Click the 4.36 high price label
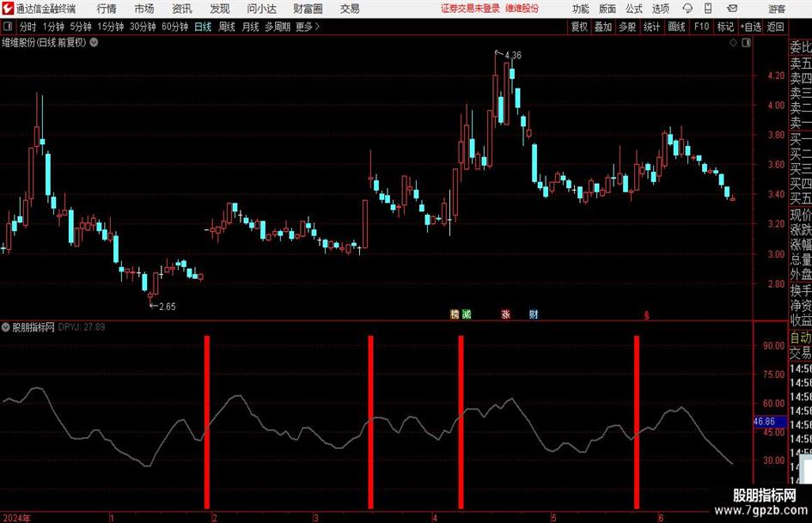This screenshot has width=812, height=523. point(513,55)
